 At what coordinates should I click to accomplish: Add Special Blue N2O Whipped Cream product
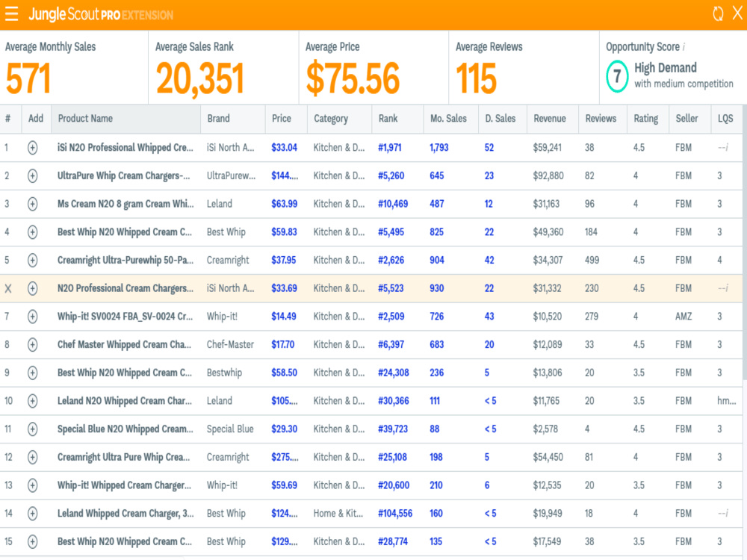32,429
